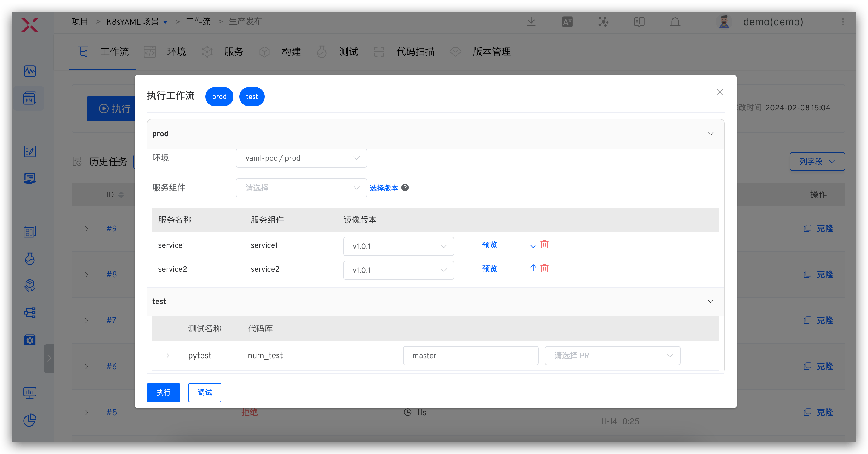Switch to 版本管理 tab

pos(491,52)
